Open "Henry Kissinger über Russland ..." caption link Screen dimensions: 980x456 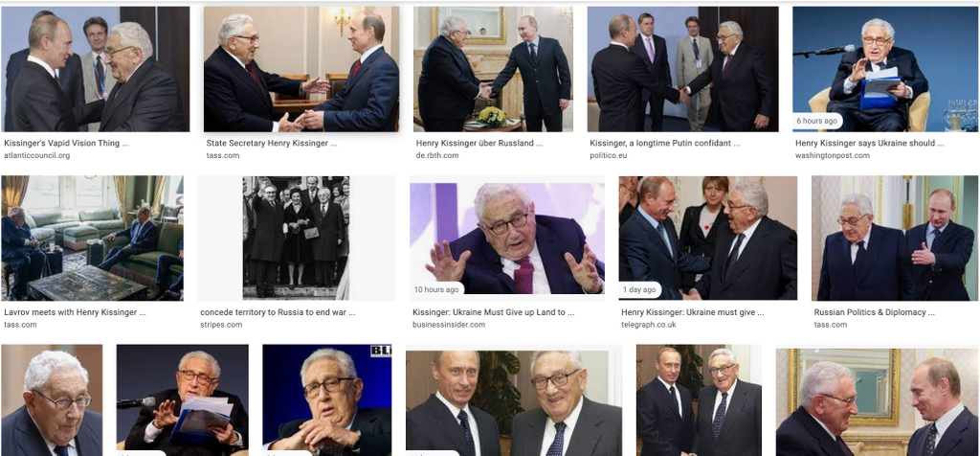pyautogui.click(x=479, y=144)
